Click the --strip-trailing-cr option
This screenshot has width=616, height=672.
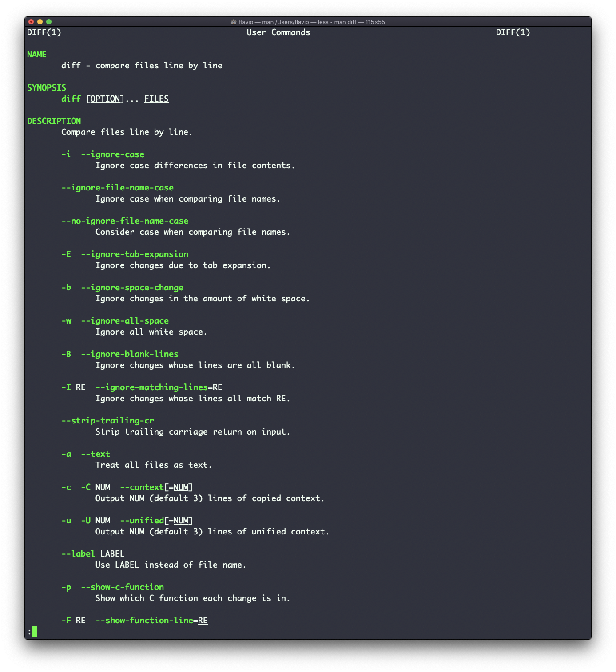tap(108, 420)
